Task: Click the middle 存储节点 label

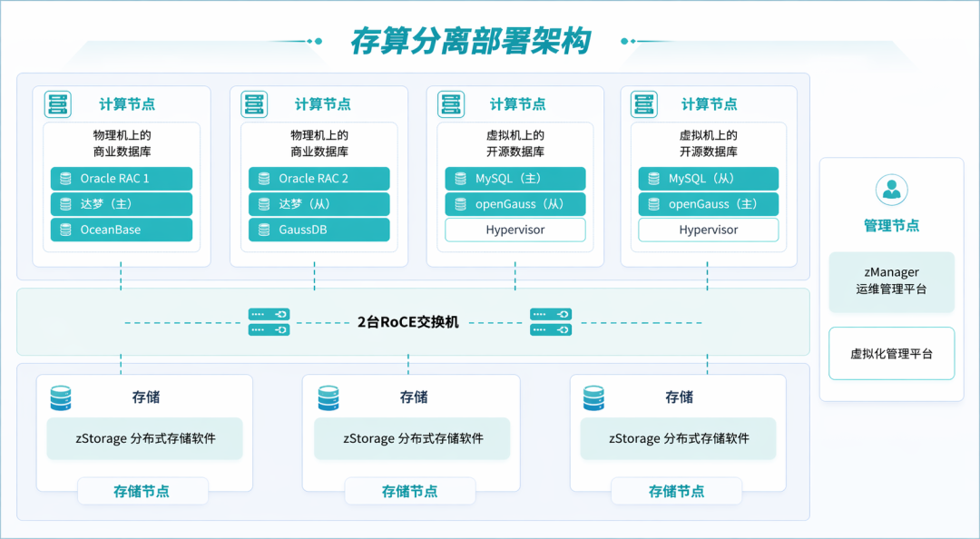Action: (x=410, y=492)
